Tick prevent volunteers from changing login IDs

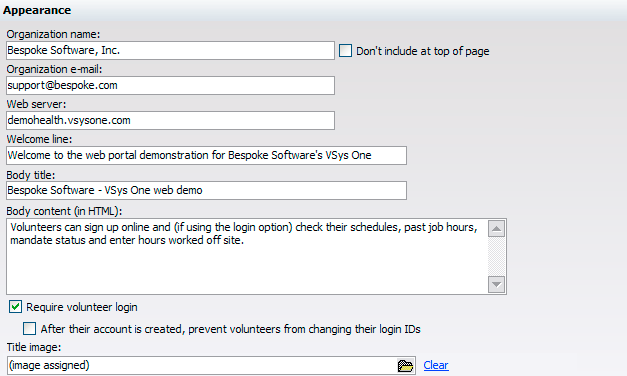(x=29, y=329)
